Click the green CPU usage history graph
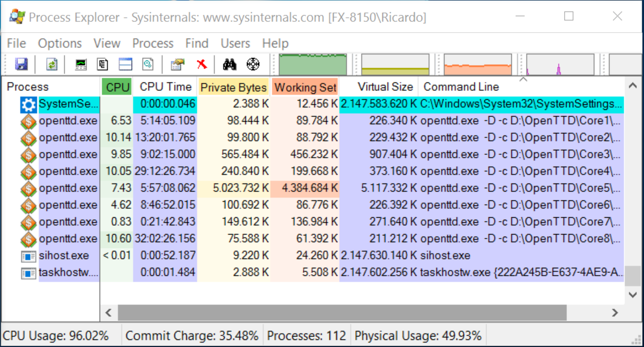Viewport: 644px width, 347px height. 313,64
